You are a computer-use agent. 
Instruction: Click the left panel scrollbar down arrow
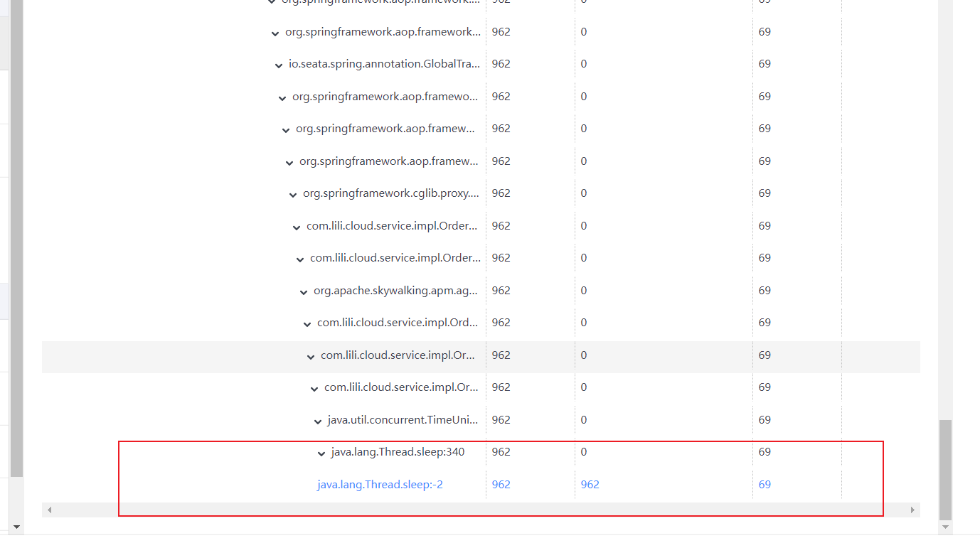pos(17,527)
